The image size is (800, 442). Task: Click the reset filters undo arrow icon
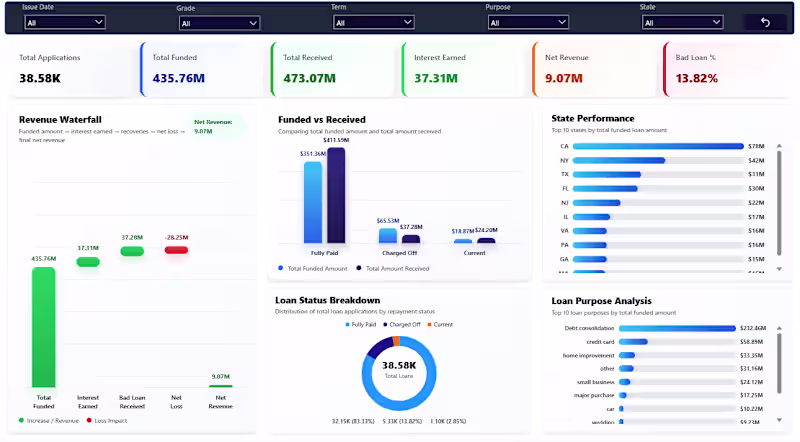(765, 22)
